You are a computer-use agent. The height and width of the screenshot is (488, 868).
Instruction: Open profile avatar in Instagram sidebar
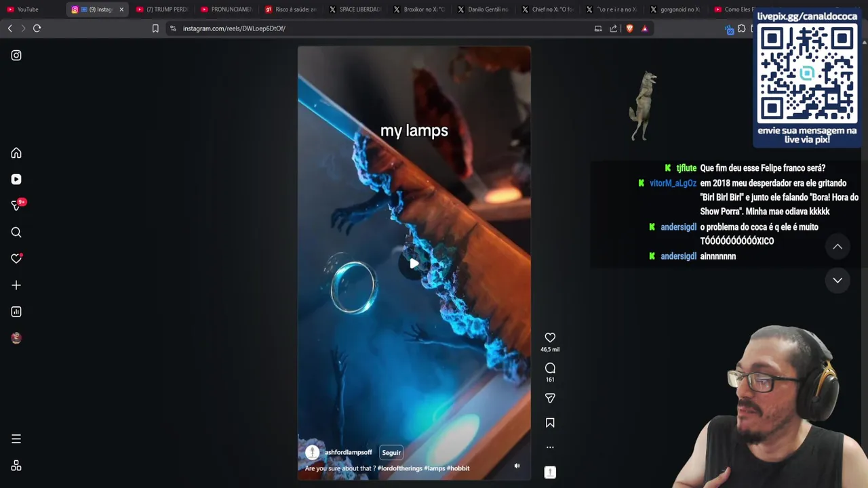pos(16,338)
